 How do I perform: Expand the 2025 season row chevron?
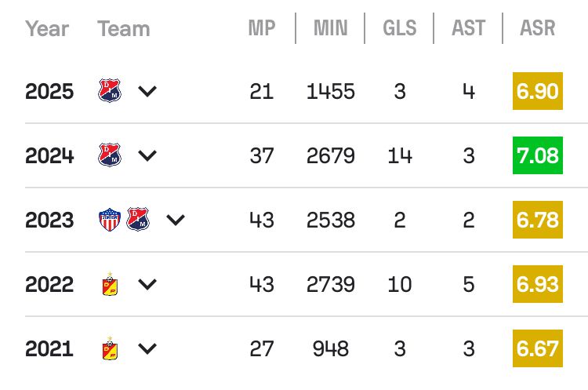coord(147,91)
